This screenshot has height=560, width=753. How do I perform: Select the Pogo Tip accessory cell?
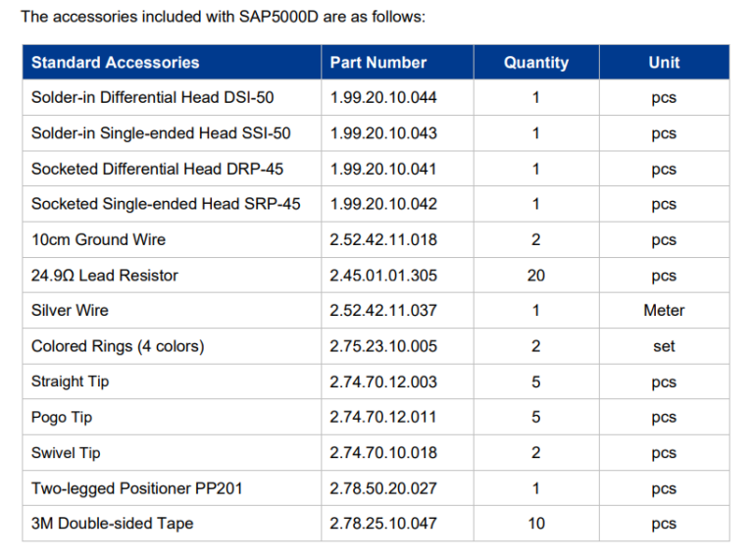[x=62, y=417]
